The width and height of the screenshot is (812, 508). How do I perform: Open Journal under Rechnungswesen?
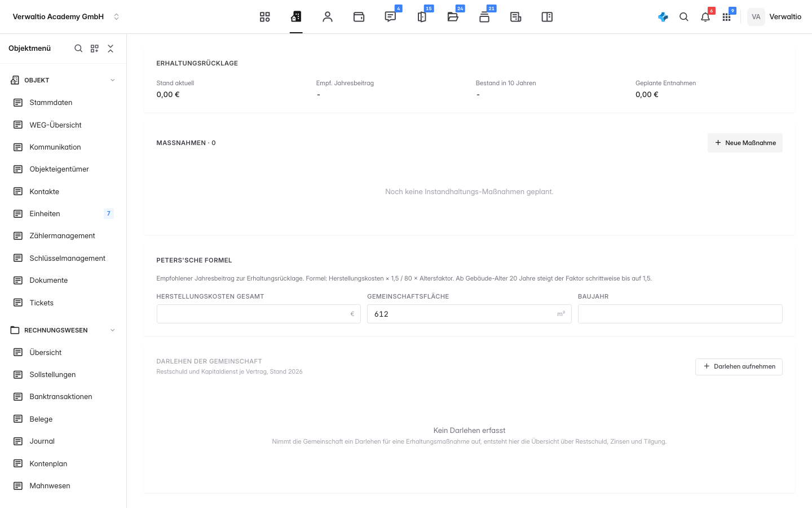point(63,441)
